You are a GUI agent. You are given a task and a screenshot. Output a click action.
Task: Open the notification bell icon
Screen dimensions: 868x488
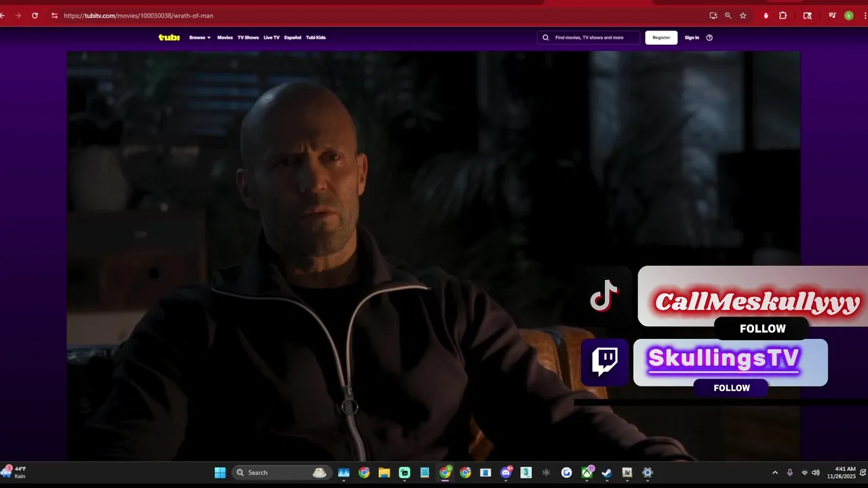click(862, 472)
